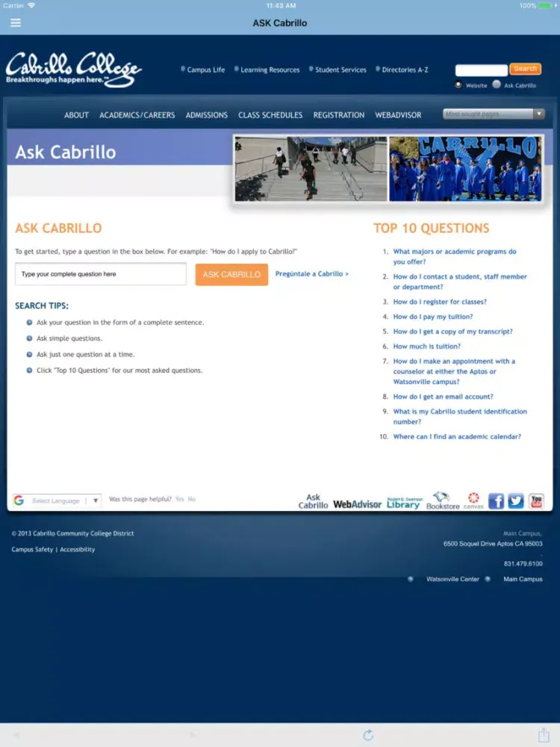Open the Campus Safety footer link
The height and width of the screenshot is (747, 560).
[32, 549]
